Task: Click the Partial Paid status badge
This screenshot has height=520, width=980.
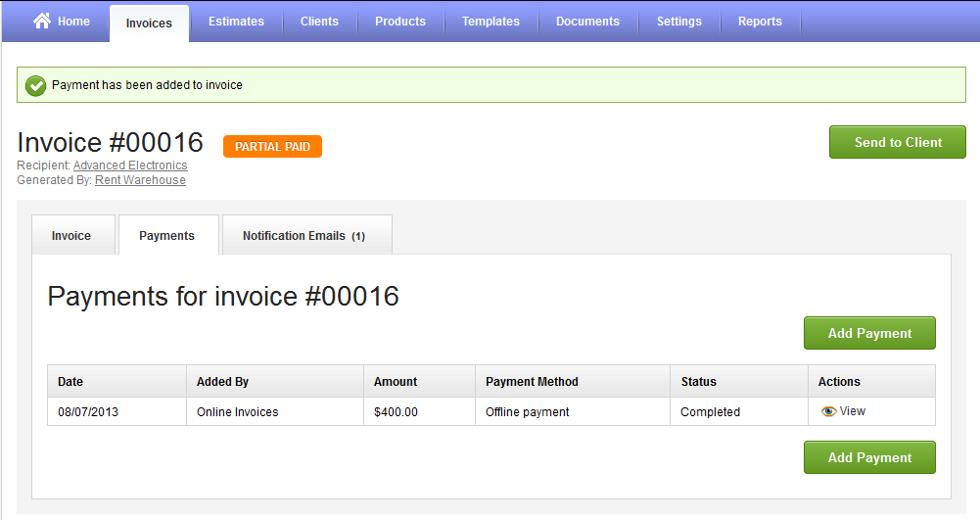Action: [x=272, y=147]
